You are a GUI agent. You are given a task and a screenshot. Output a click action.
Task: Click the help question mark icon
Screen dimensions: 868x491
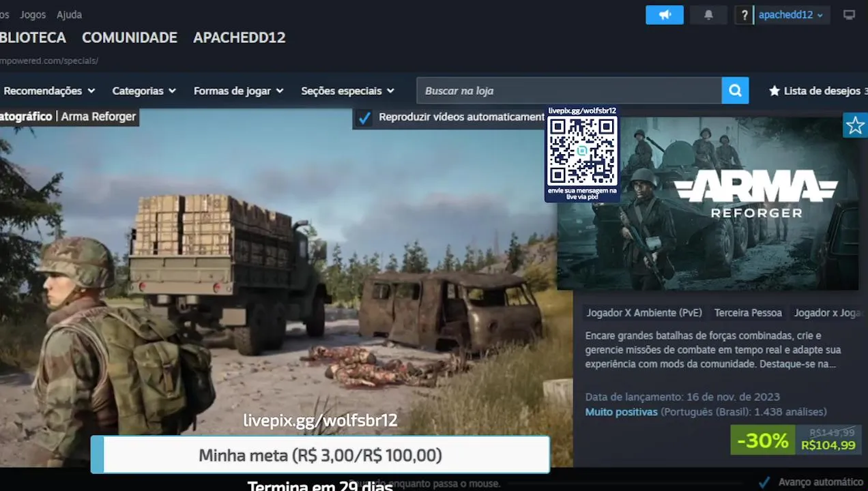click(744, 15)
